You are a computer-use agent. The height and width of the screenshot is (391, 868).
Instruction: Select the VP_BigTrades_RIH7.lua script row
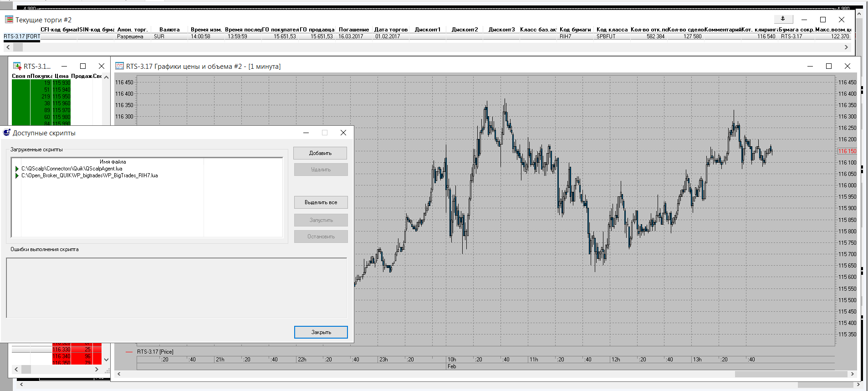[x=90, y=175]
